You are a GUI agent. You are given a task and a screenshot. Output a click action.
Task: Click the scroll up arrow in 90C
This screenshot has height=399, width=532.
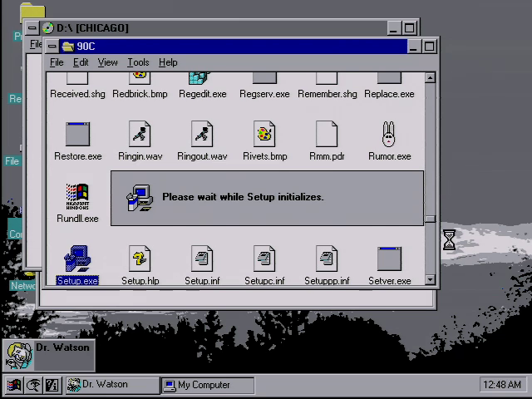tap(430, 77)
